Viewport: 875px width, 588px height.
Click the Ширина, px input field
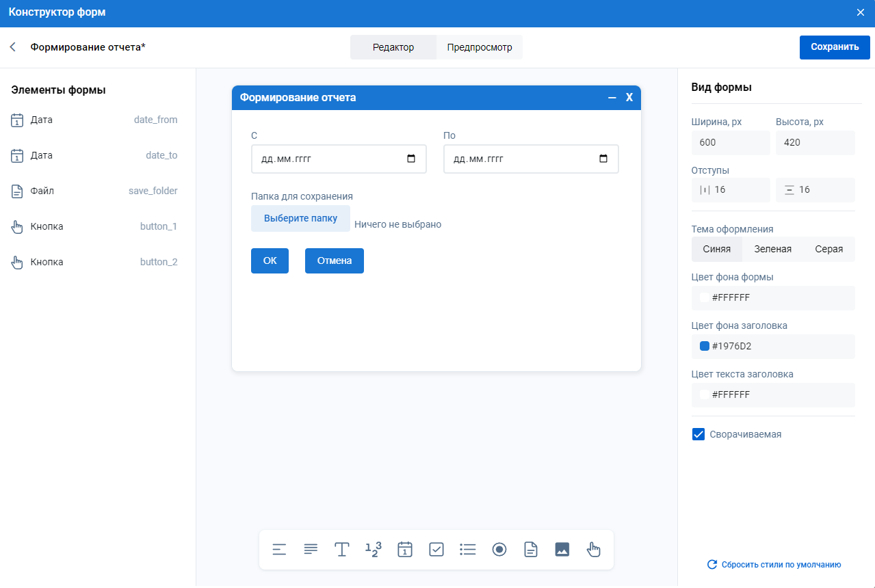point(730,143)
